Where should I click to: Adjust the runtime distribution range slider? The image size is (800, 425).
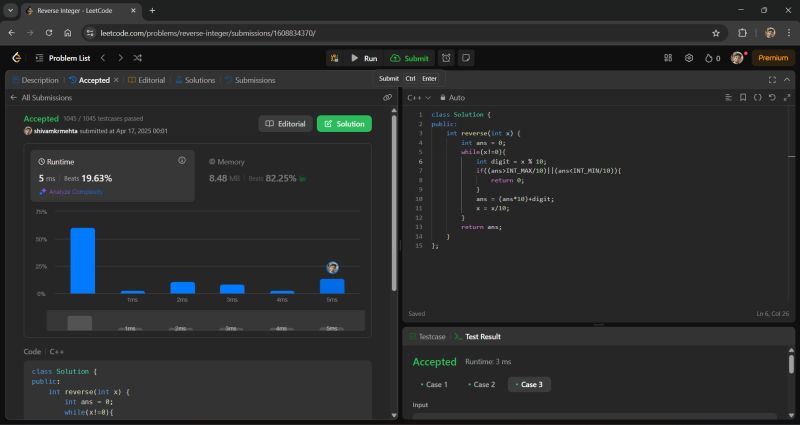pos(206,321)
